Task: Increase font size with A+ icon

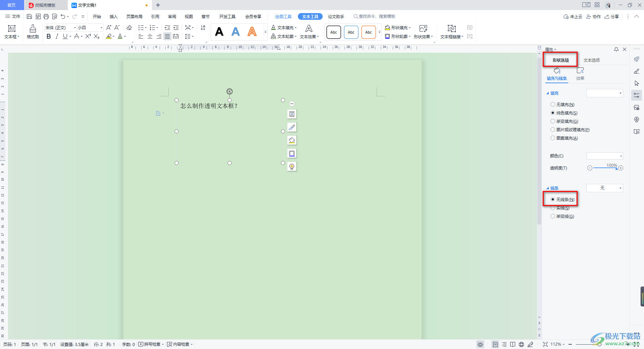Action: (109, 28)
